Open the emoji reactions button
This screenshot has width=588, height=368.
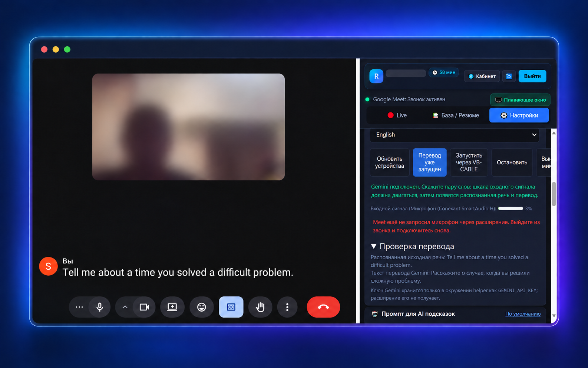202,307
